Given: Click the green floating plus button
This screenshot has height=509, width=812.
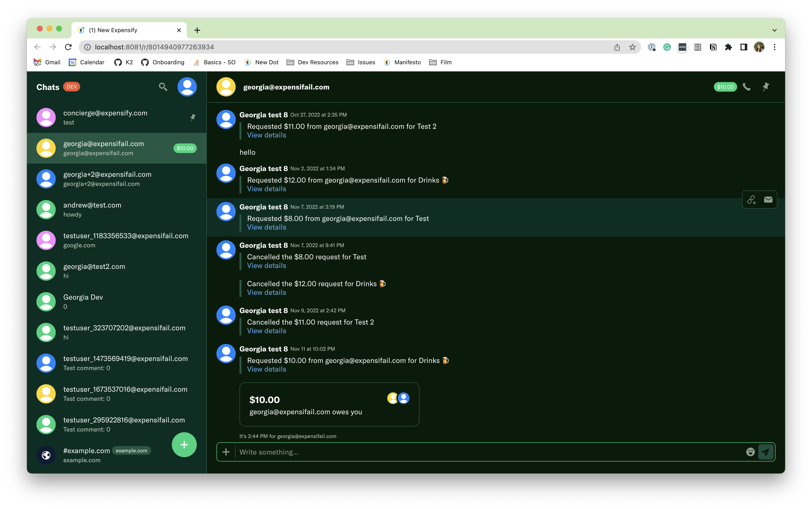Looking at the screenshot, I should 184,445.
